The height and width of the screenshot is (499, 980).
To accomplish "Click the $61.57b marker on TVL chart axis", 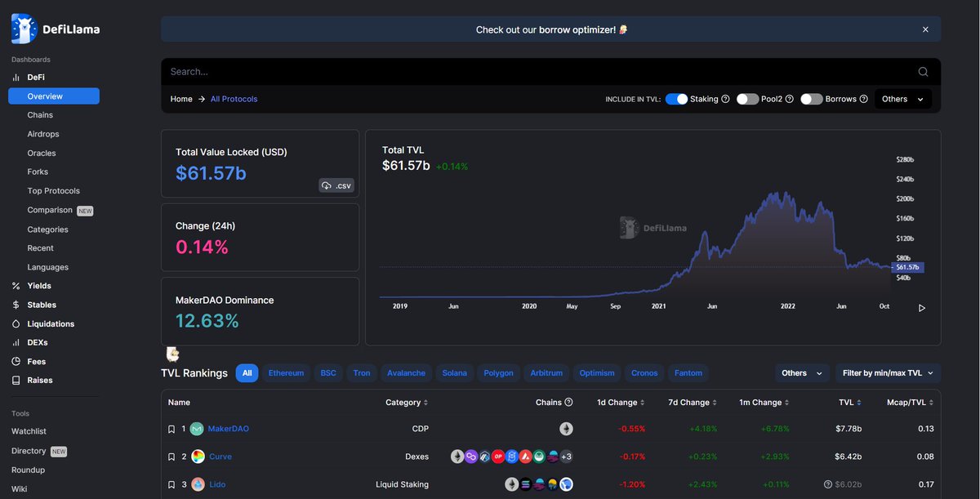I will (908, 267).
